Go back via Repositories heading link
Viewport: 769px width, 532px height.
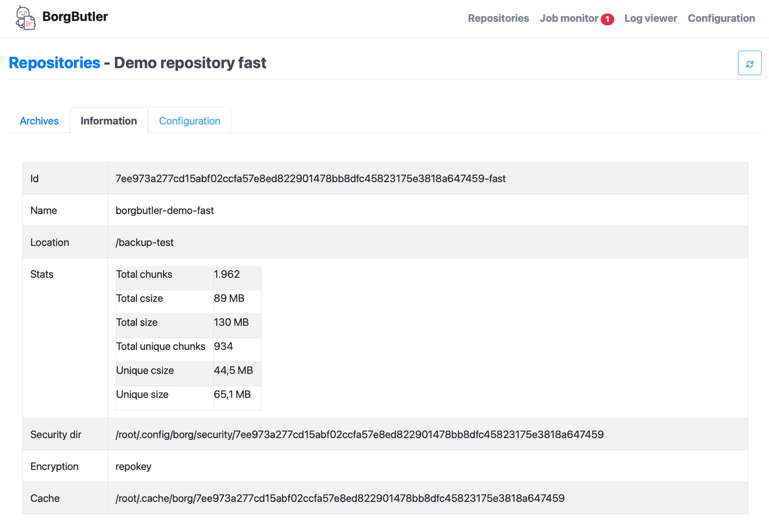55,63
